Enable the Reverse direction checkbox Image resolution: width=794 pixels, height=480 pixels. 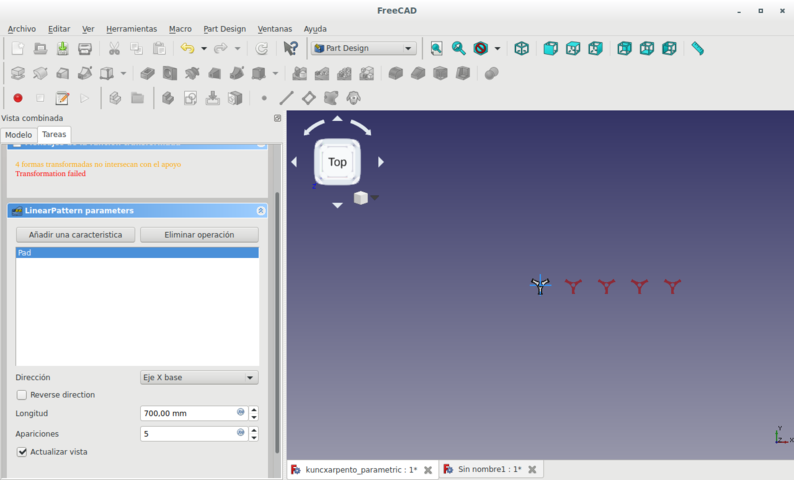click(22, 395)
